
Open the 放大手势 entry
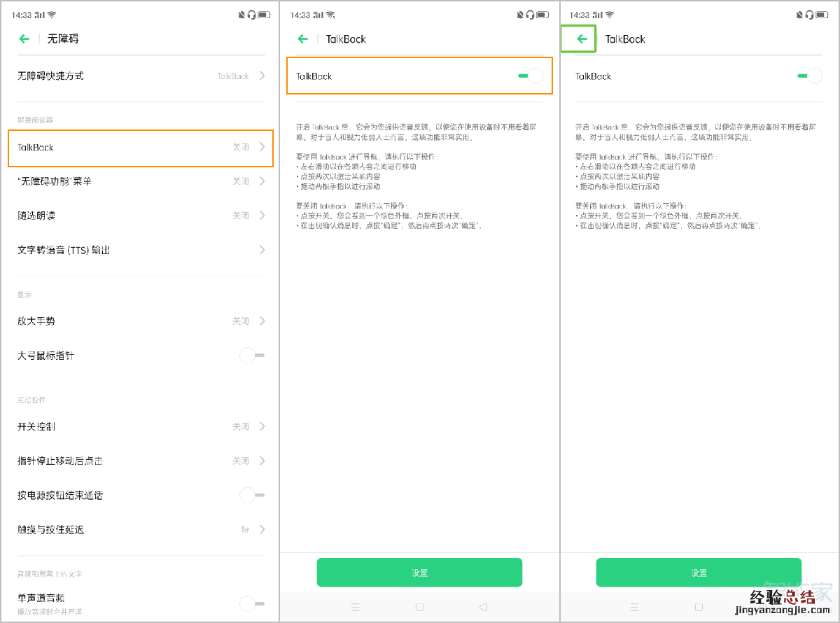141,321
